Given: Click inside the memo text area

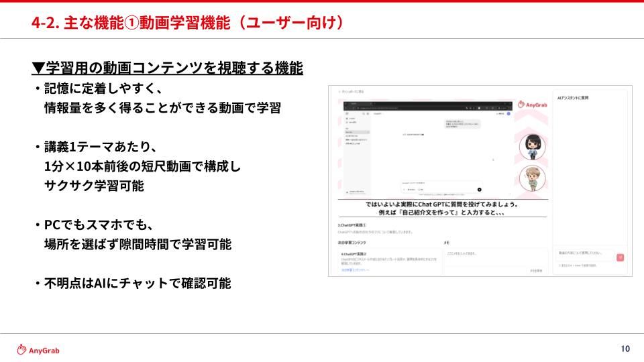Looking at the screenshot, I should [x=496, y=256].
